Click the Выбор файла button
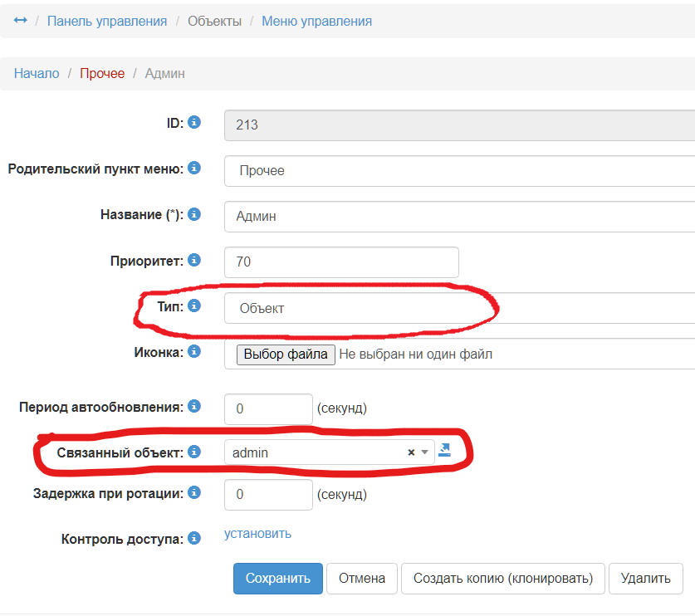The image size is (695, 616). pos(286,354)
